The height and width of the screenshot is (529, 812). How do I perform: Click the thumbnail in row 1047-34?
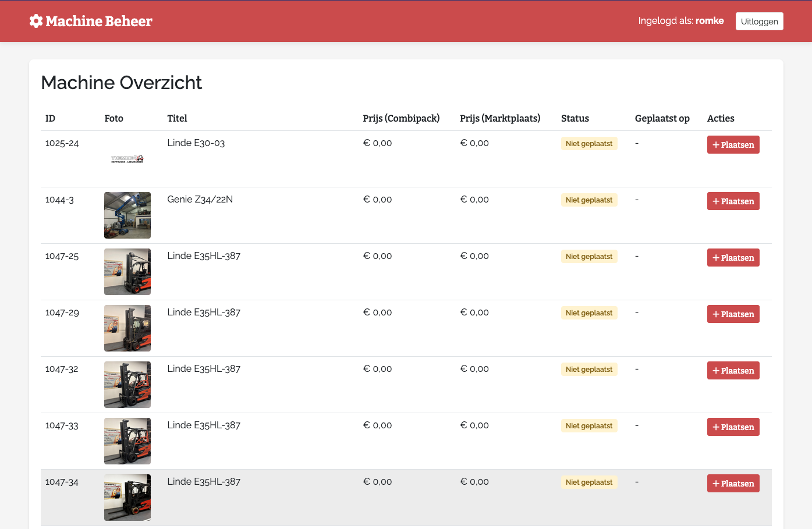[127, 498]
